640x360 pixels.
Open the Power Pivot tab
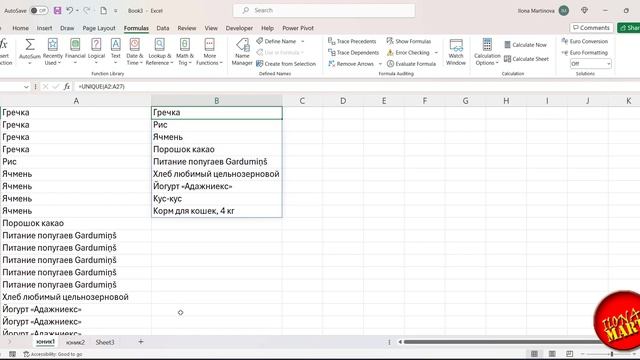point(298,28)
